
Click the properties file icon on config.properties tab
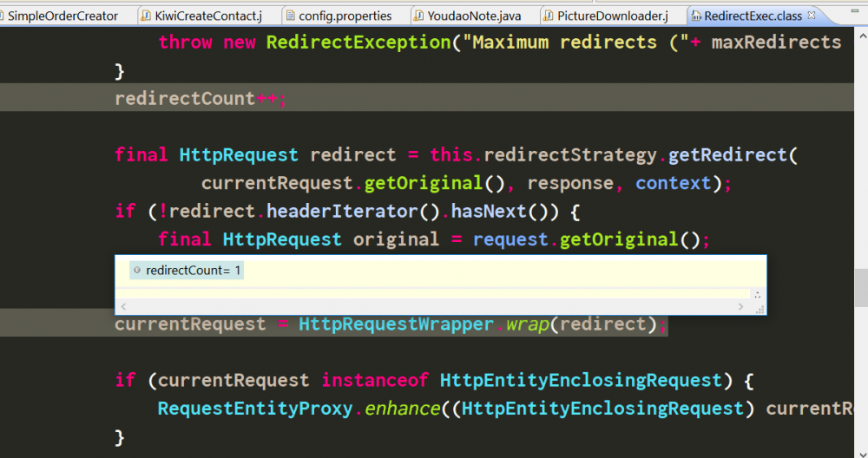[x=290, y=16]
